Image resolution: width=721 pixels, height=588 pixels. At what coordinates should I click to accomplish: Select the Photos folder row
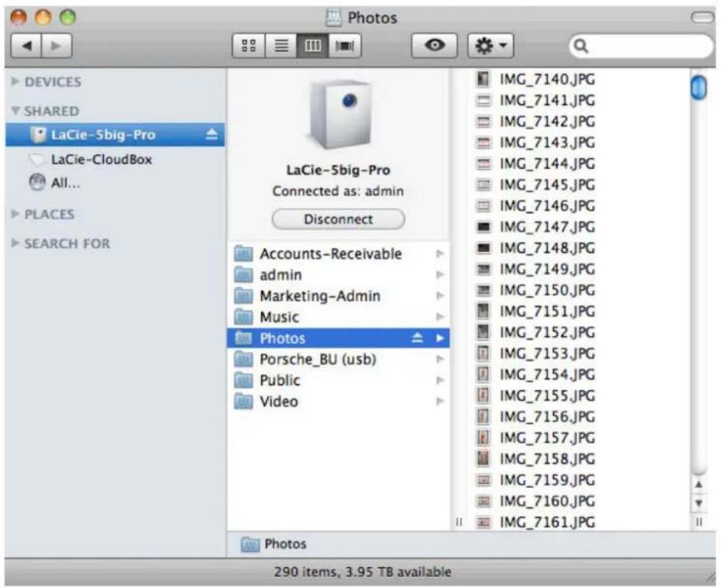pyautogui.click(x=338, y=338)
